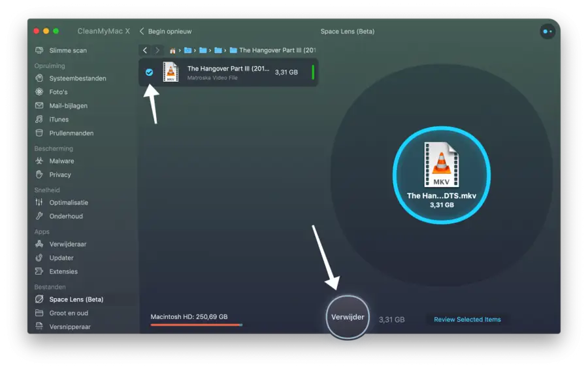Open the third blue folder in breadcrumb

click(x=218, y=50)
